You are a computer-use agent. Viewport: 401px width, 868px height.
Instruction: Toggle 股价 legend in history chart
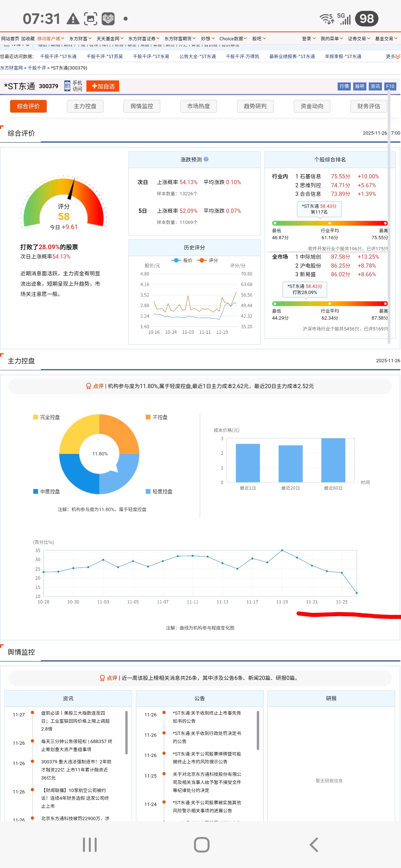coord(182,260)
